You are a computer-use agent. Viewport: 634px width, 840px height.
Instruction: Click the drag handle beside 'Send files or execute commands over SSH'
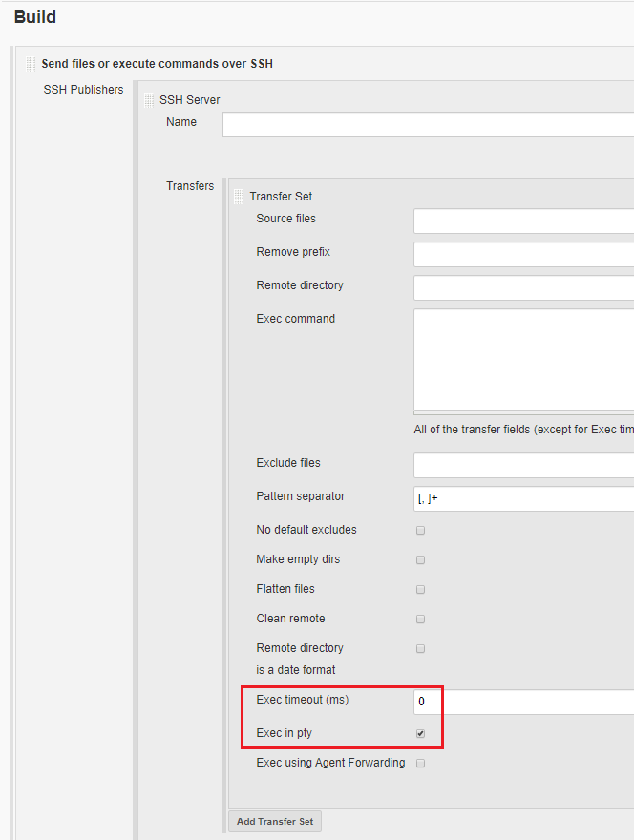(32, 64)
